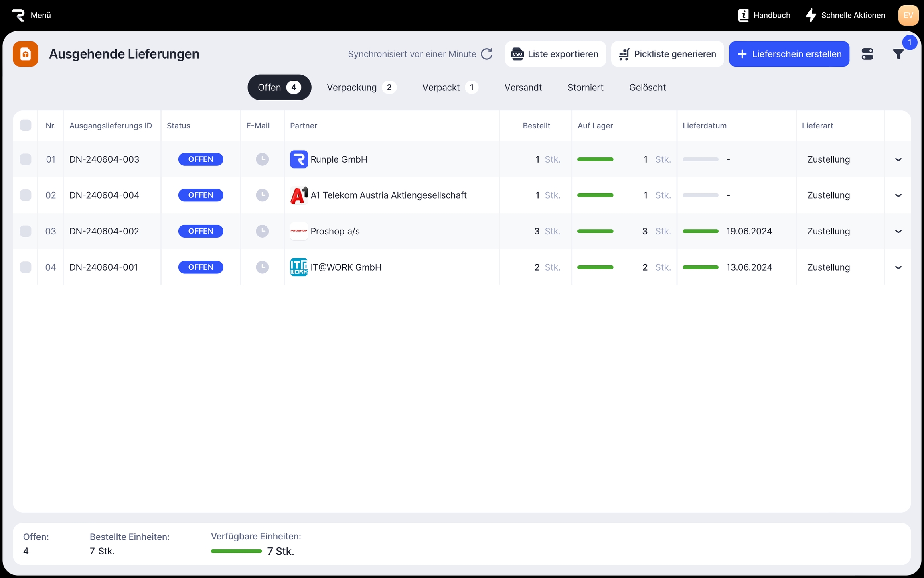Check the box for DN-240604-004

coord(26,195)
